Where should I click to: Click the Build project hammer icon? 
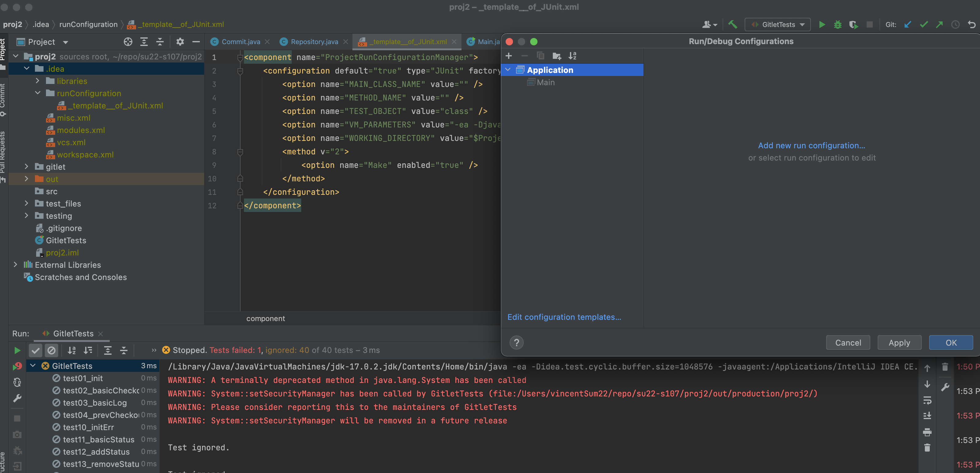click(732, 25)
